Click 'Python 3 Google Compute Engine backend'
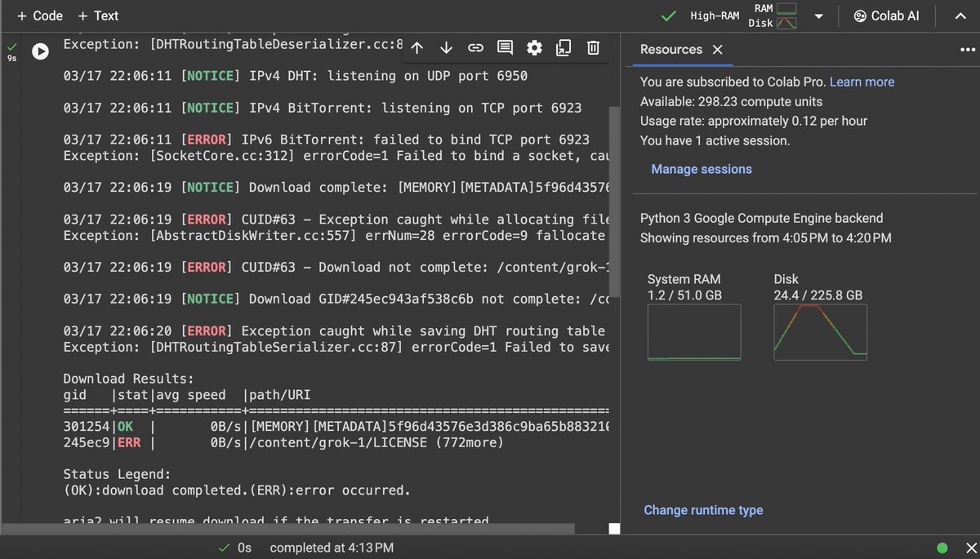This screenshot has height=559, width=980. click(x=761, y=218)
